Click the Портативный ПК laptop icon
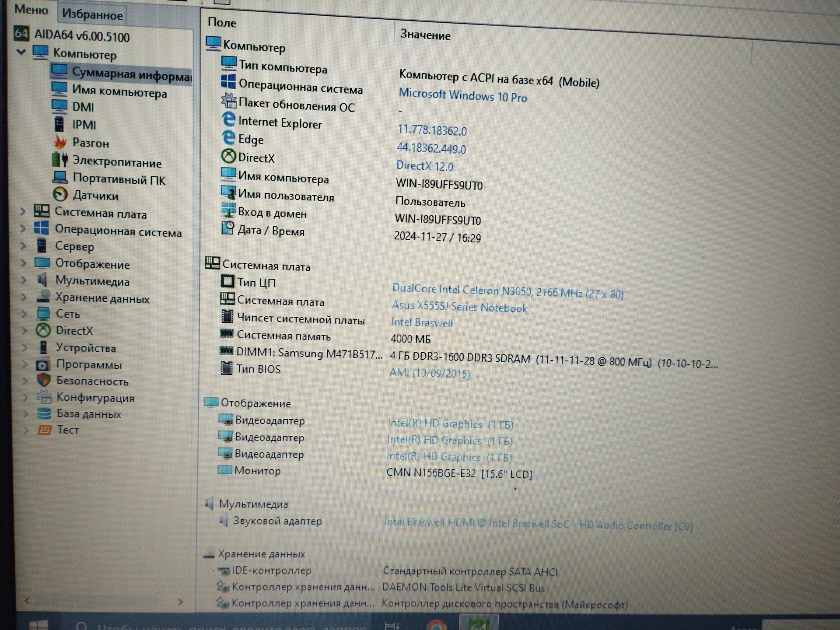The height and width of the screenshot is (630, 840). pos(60,177)
